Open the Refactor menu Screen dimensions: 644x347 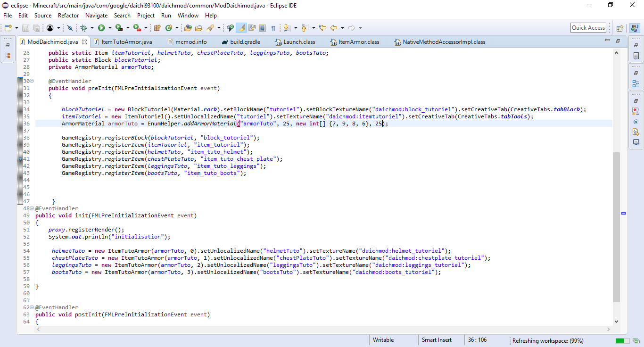point(68,16)
